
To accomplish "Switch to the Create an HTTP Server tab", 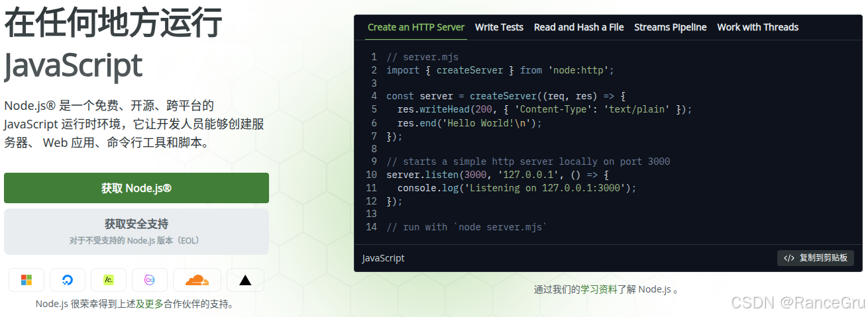I will pos(416,27).
